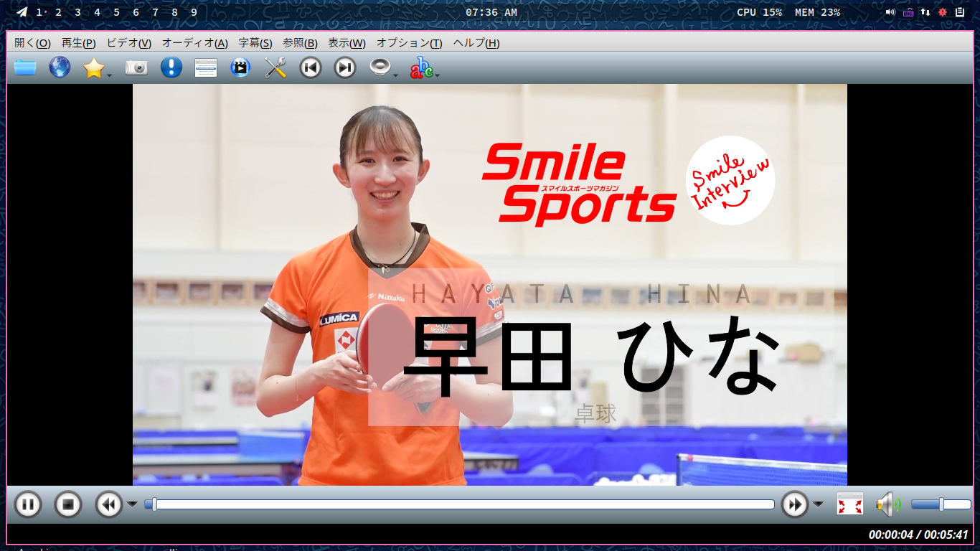Click the MEM 23% indicator
This screenshot has height=551, width=980.
817,12
